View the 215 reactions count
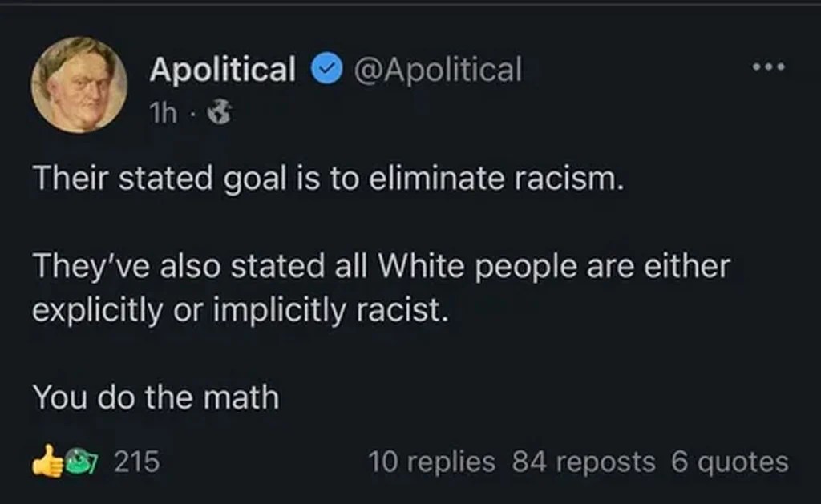 pos(136,462)
